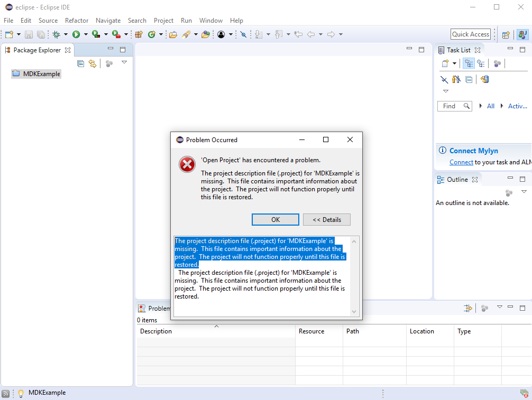Screen dimensions: 532x400
Task: Open Run configurations dropdown arrow
Action: (x=86, y=34)
